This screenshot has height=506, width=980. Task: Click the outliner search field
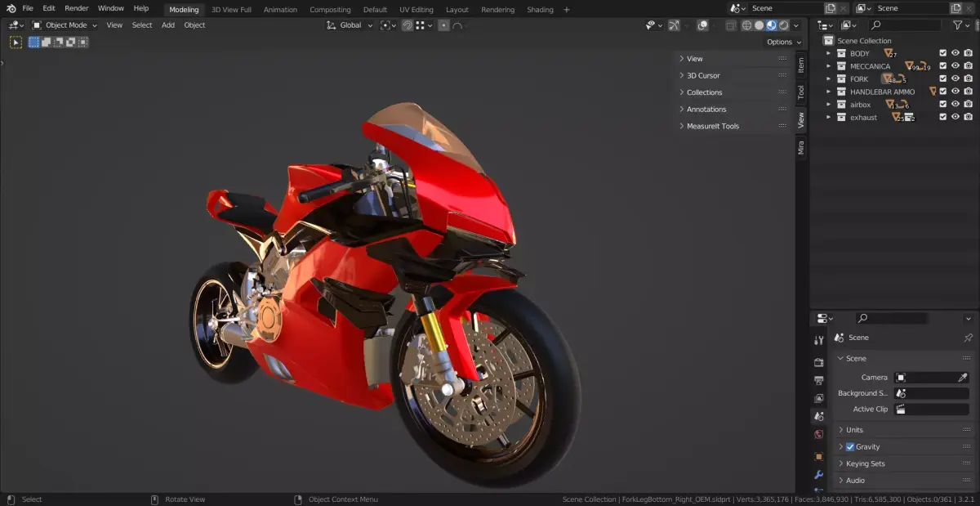[904, 25]
